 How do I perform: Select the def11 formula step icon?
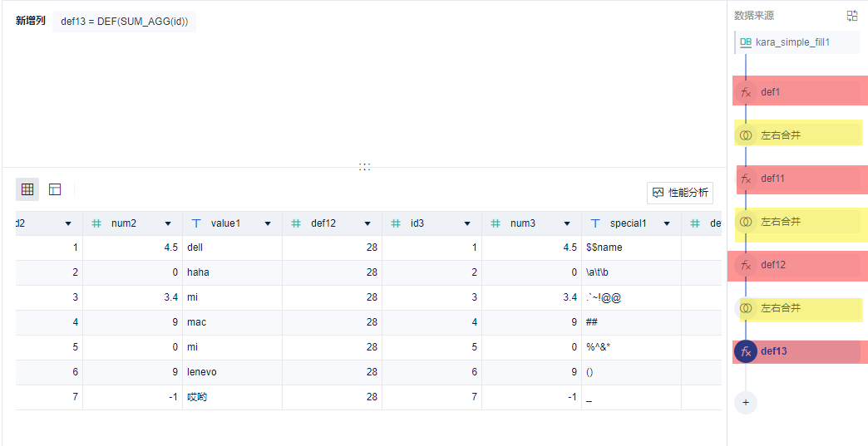click(746, 179)
